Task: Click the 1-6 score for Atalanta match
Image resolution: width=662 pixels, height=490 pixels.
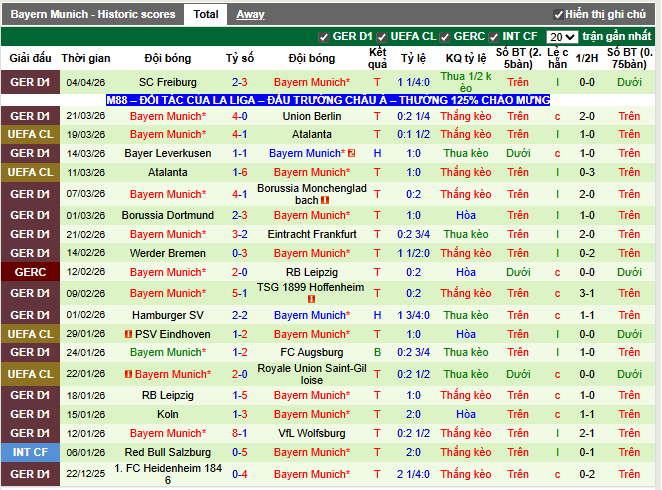Action: tap(240, 172)
